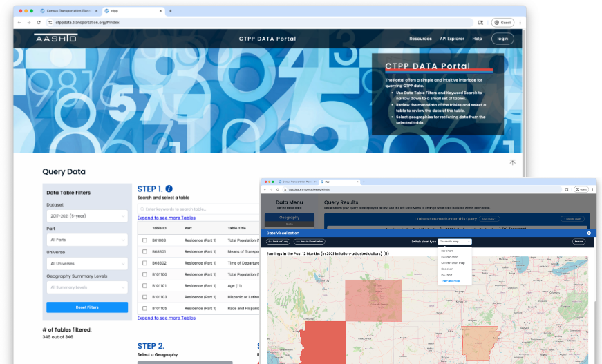Click the Save Query button

(x=489, y=219)
